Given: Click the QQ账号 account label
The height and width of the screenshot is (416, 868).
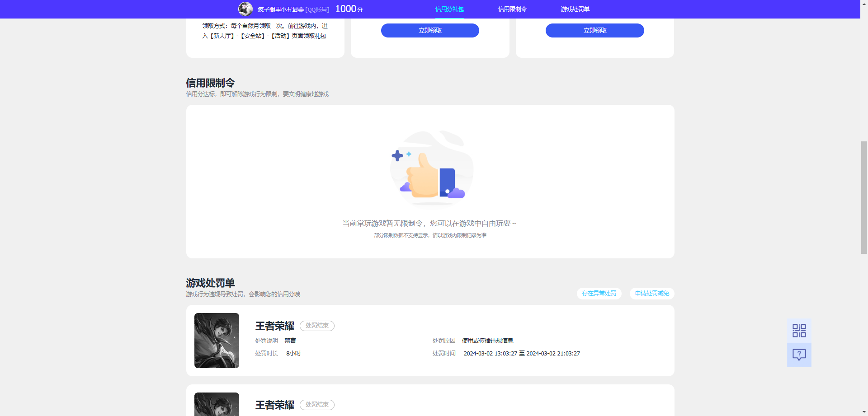Looking at the screenshot, I should click(x=317, y=9).
